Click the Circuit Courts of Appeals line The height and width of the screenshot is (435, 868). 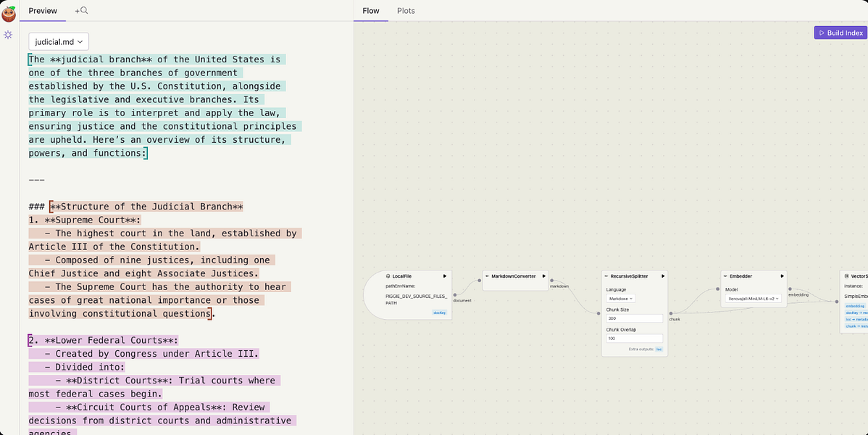(149, 407)
